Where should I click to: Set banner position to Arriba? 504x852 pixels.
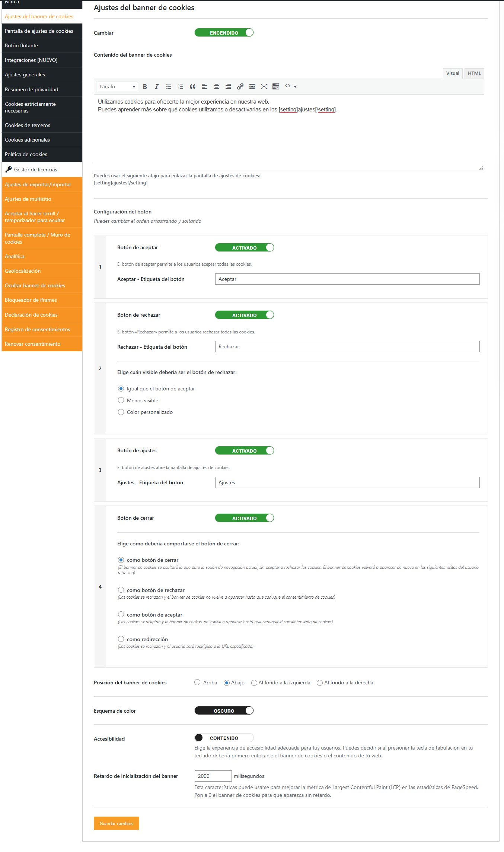click(197, 682)
